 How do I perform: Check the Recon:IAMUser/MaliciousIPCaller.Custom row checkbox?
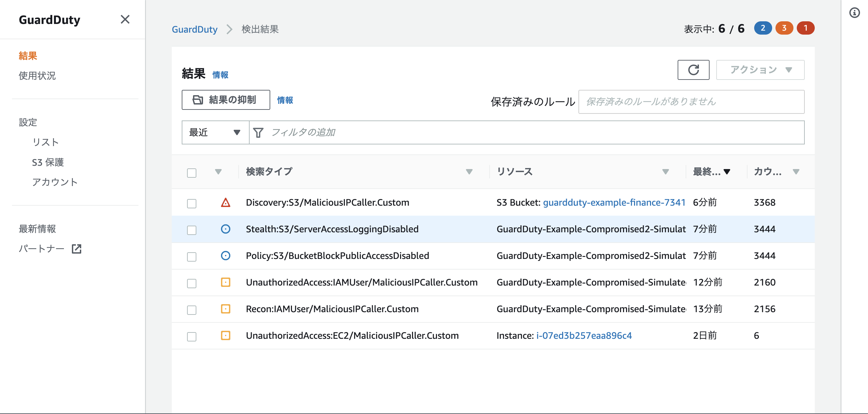pyautogui.click(x=192, y=310)
